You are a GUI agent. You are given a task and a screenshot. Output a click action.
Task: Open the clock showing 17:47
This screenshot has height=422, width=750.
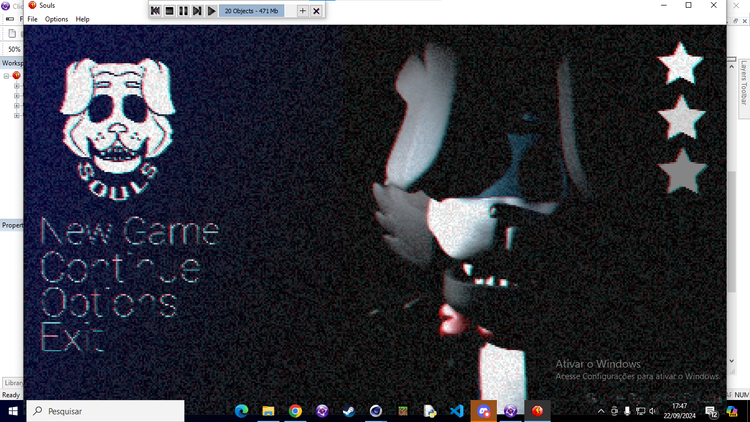(x=679, y=411)
